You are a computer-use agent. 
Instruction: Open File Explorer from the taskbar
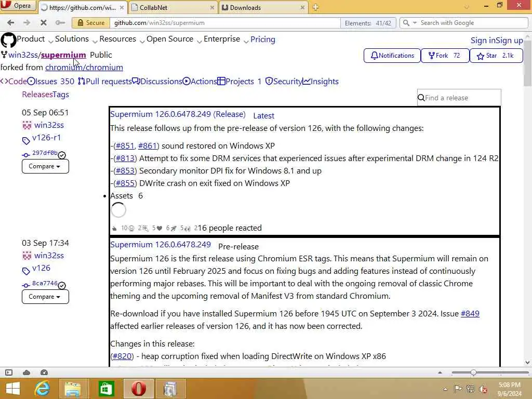click(73, 389)
